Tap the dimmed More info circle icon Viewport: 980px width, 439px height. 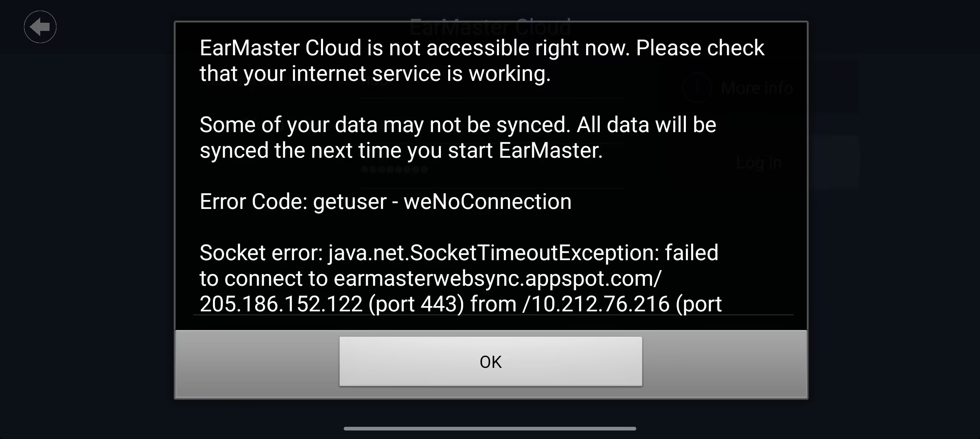pos(697,88)
